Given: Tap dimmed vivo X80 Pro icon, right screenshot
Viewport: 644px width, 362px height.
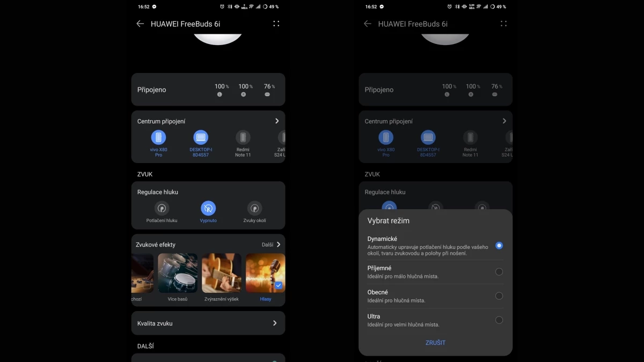Looking at the screenshot, I should coord(386,137).
